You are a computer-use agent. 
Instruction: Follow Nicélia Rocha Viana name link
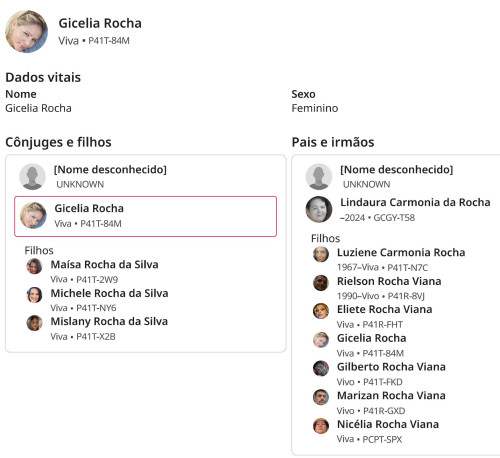pyautogui.click(x=388, y=424)
